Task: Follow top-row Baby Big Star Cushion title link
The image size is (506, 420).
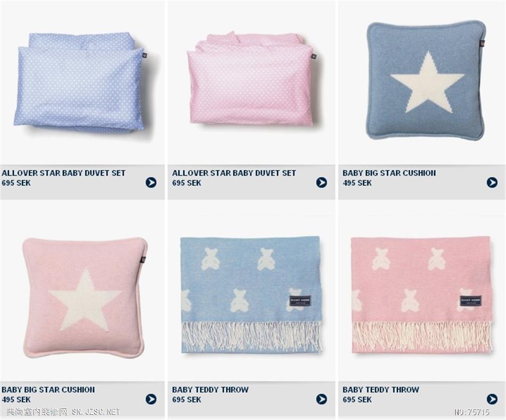Action: click(x=389, y=173)
